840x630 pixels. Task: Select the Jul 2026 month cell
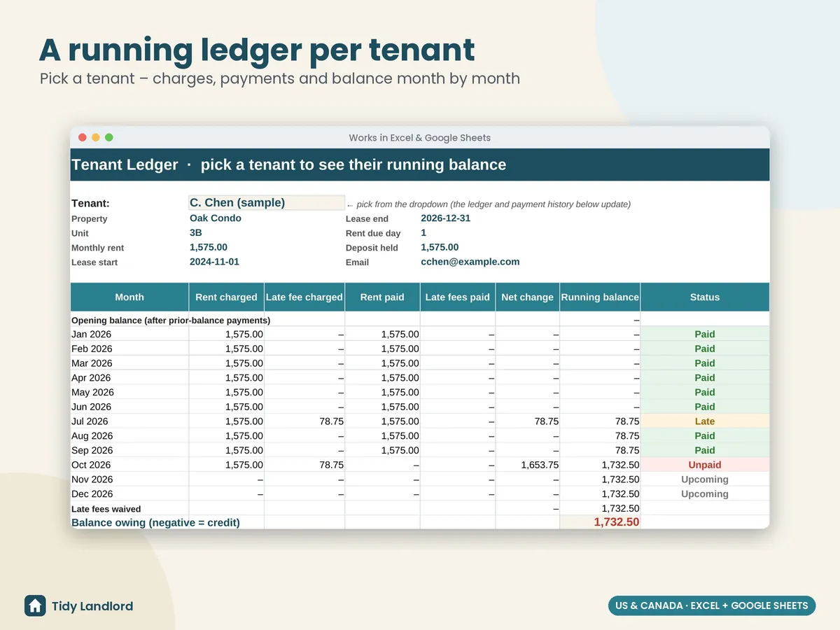coord(129,421)
